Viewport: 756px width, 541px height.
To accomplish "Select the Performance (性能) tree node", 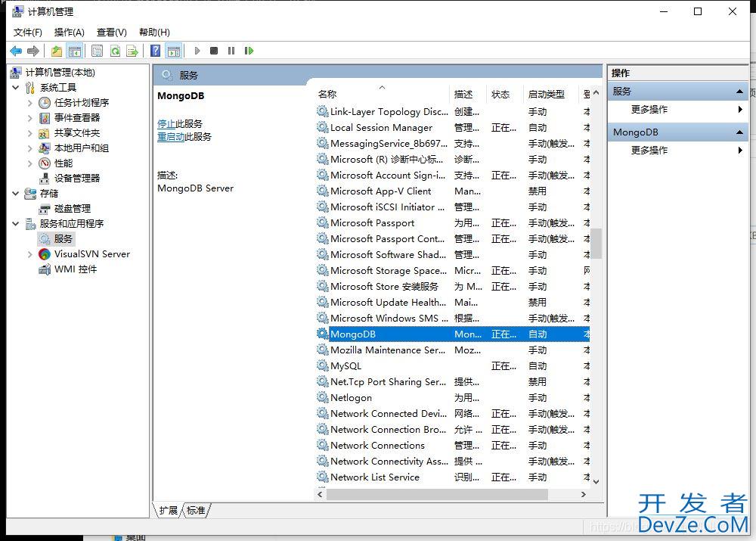I will pos(64,163).
